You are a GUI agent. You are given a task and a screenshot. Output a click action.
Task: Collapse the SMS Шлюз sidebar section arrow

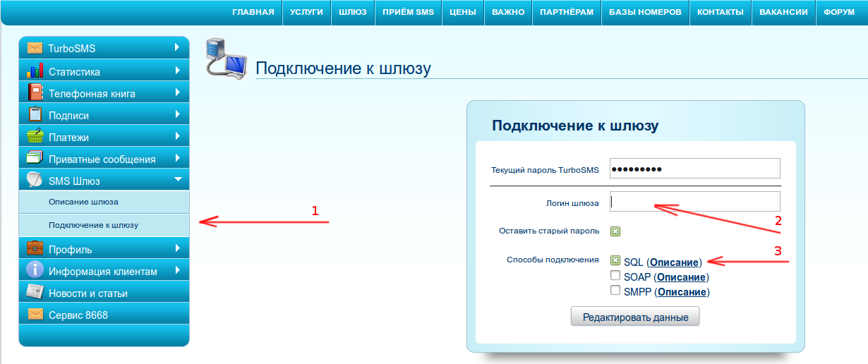tap(178, 180)
